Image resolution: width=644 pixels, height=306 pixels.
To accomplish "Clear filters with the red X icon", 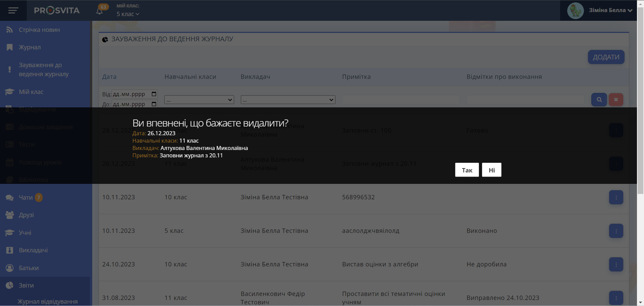I will click(x=616, y=100).
